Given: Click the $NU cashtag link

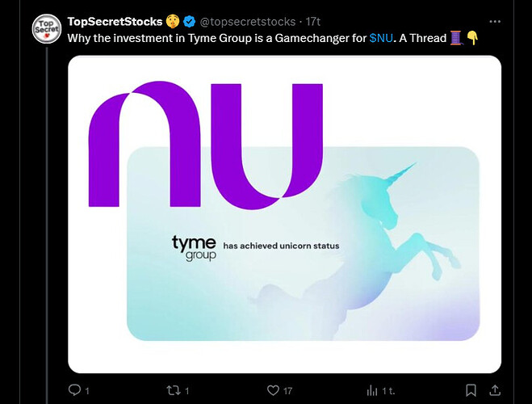Looking at the screenshot, I should pyautogui.click(x=381, y=38).
